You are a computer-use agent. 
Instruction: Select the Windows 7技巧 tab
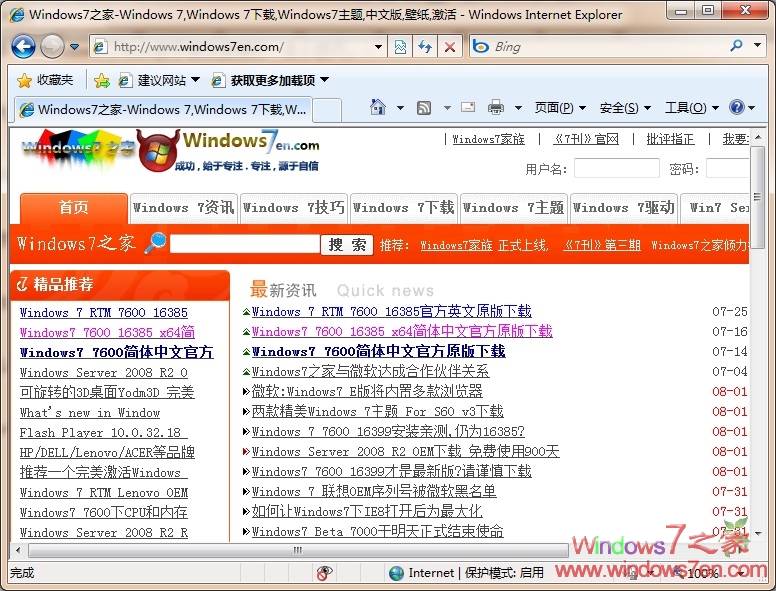[x=293, y=207]
